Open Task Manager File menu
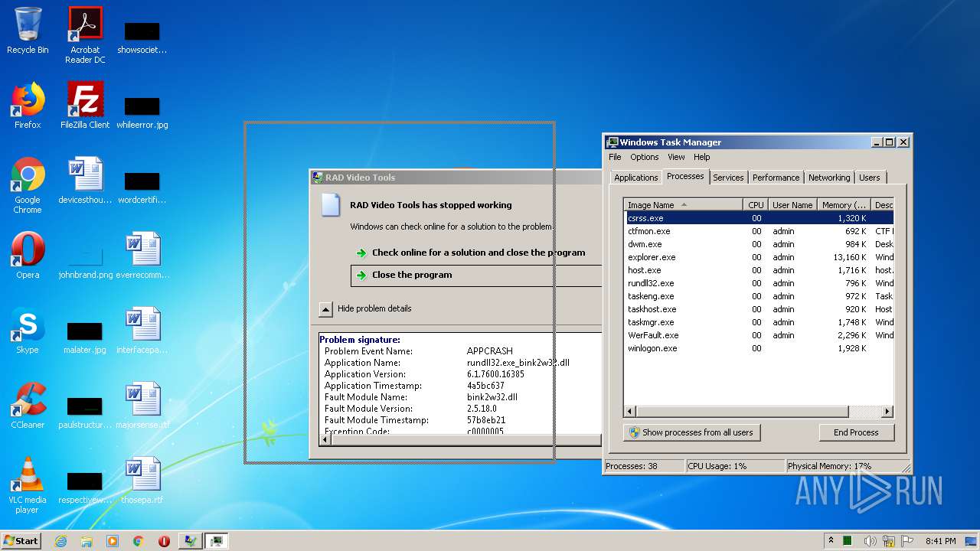 (x=615, y=157)
